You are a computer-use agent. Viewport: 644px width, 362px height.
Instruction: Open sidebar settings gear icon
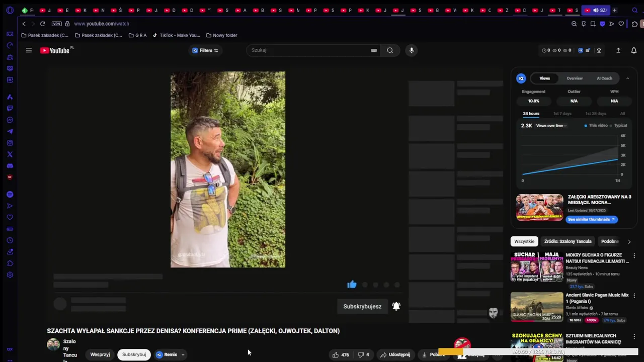10,275
